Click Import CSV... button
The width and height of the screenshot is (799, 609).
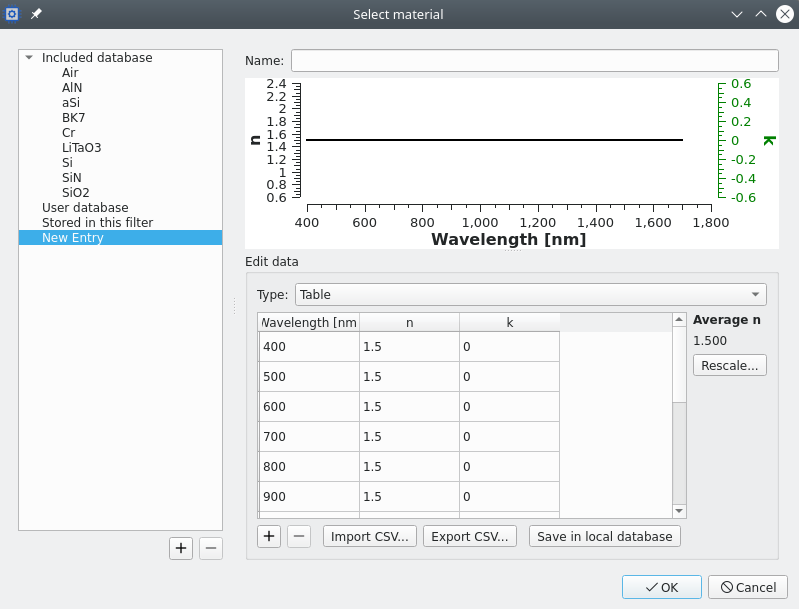pyautogui.click(x=369, y=536)
